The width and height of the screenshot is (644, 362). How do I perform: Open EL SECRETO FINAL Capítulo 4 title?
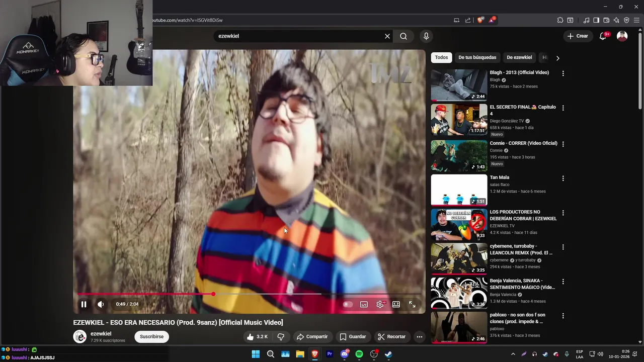point(523,110)
